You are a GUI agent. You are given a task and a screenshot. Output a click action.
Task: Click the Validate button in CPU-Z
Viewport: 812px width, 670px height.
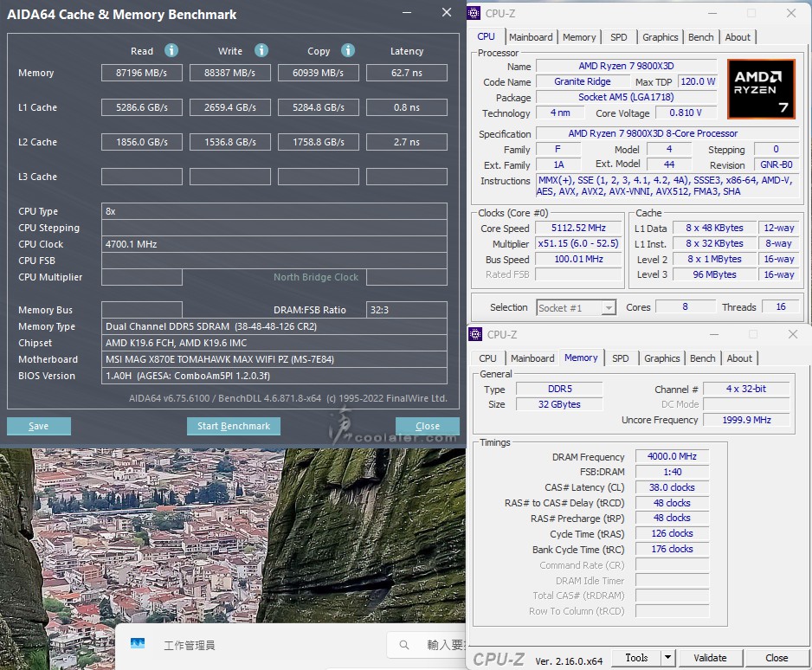click(x=710, y=658)
